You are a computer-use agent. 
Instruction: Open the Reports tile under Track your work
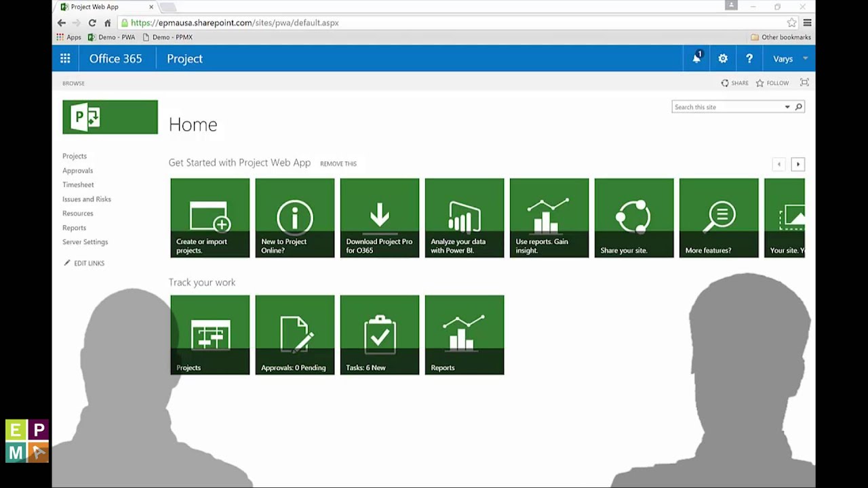(465, 335)
